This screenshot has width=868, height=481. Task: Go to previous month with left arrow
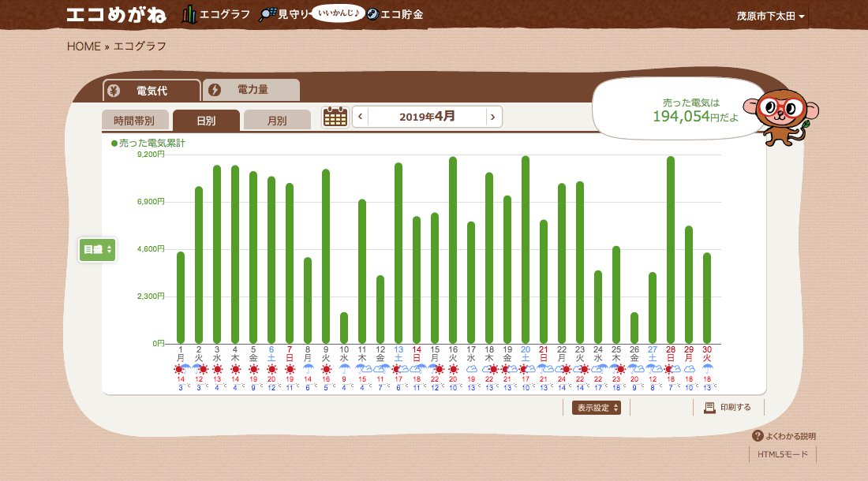(361, 117)
